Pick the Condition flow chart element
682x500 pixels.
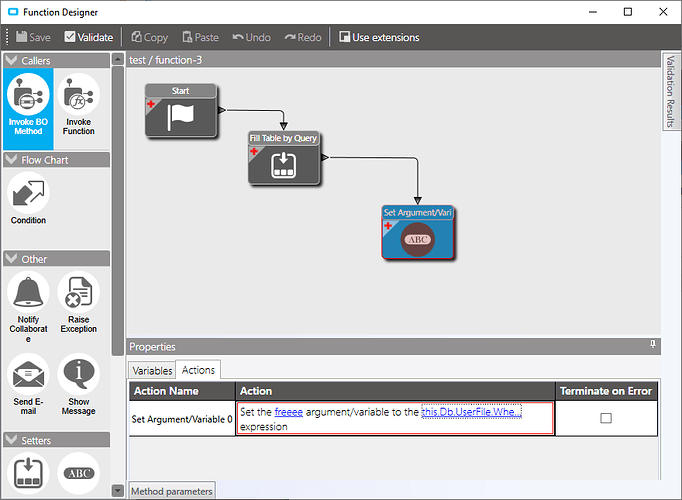[x=28, y=198]
